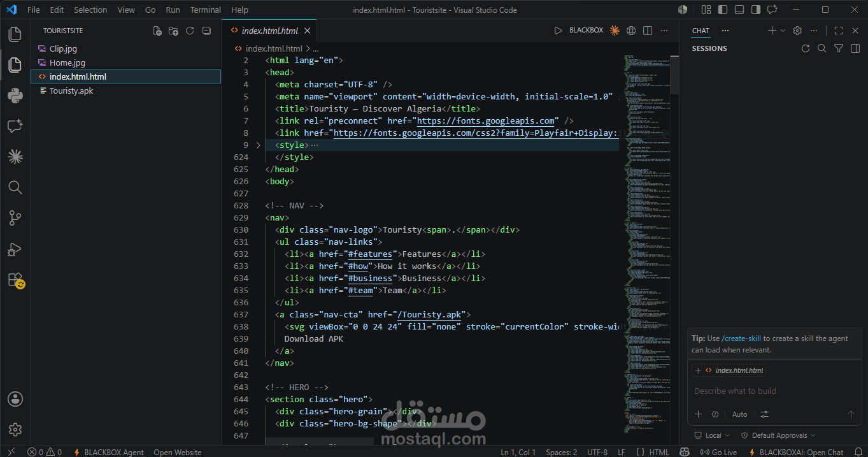Toggle the sessions side-by-side layout icon
Image resolution: width=868 pixels, height=457 pixels.
pos(855,48)
